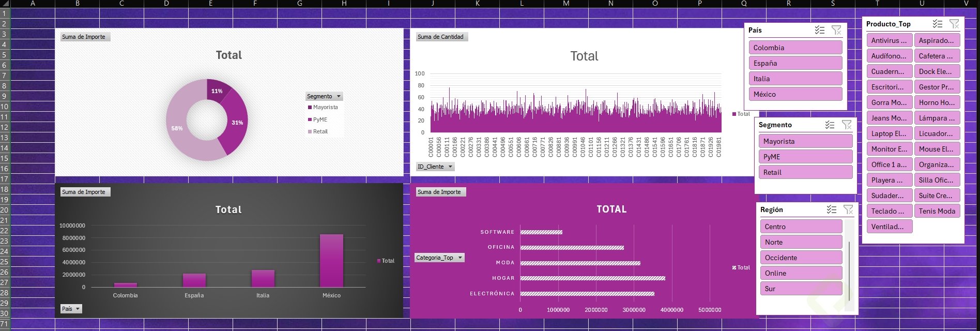Clear filter on Producto_Top slicer
Screen dimensions: 980x331
(954, 24)
